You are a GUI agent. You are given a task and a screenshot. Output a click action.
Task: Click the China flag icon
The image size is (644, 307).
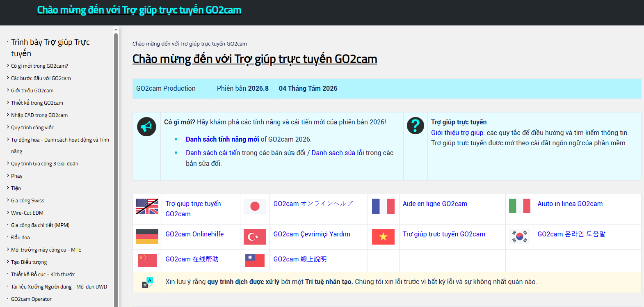[x=147, y=261]
